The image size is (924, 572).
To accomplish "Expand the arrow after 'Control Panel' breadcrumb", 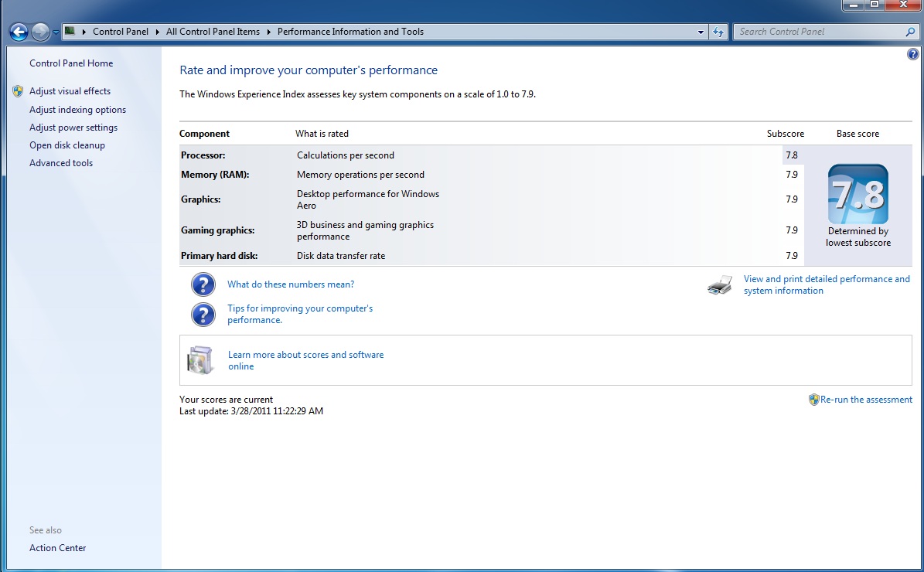I will 157,32.
